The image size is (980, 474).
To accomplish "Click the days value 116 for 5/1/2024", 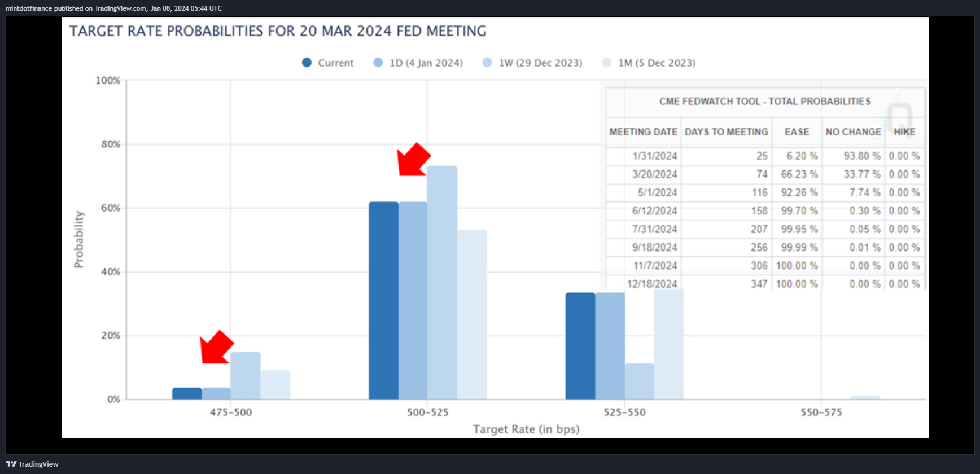I will [760, 192].
